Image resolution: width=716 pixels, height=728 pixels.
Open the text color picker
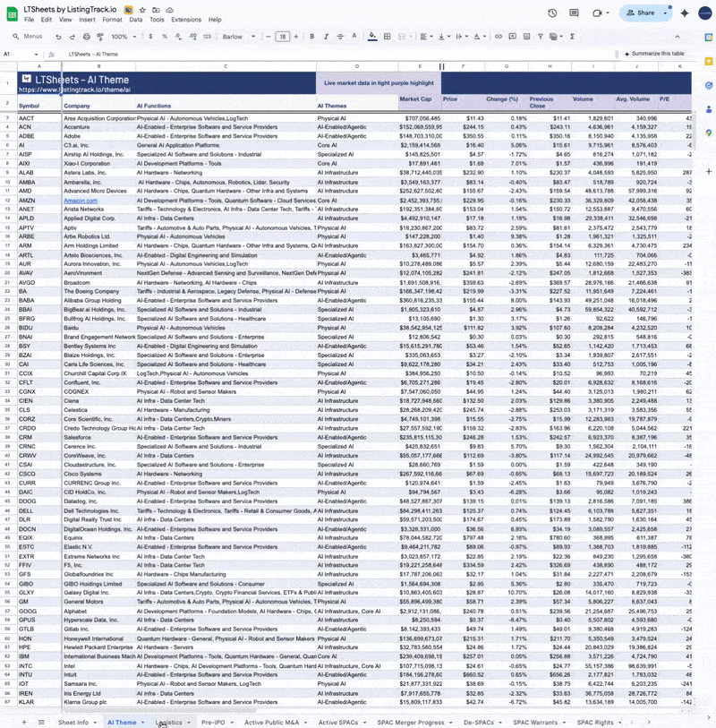pyautogui.click(x=354, y=37)
